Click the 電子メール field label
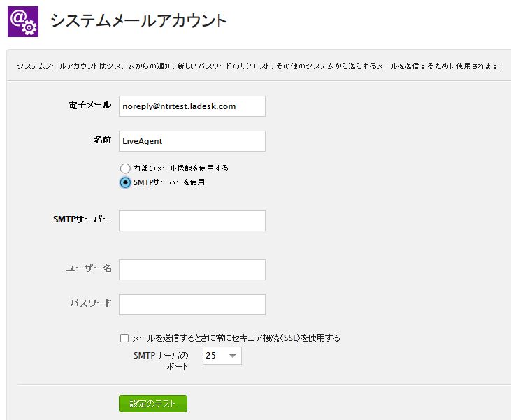Screen dimensions: 511x420 pyautogui.click(x=89, y=105)
